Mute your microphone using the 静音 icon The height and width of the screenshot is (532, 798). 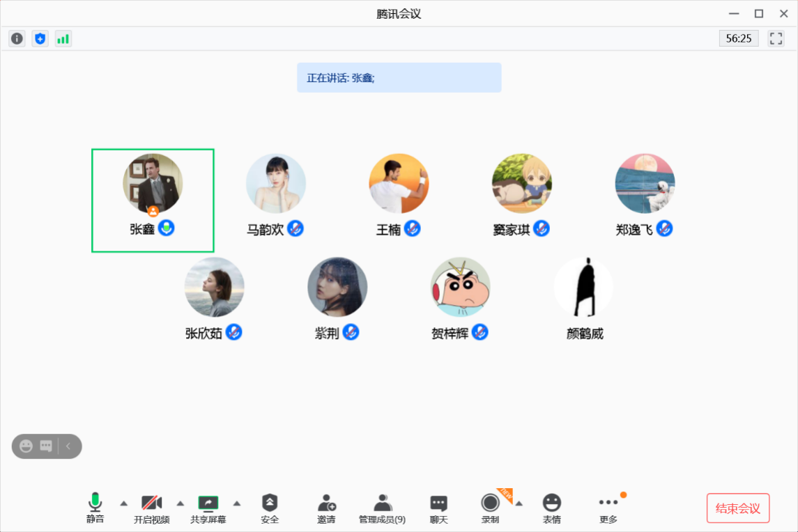(x=95, y=503)
